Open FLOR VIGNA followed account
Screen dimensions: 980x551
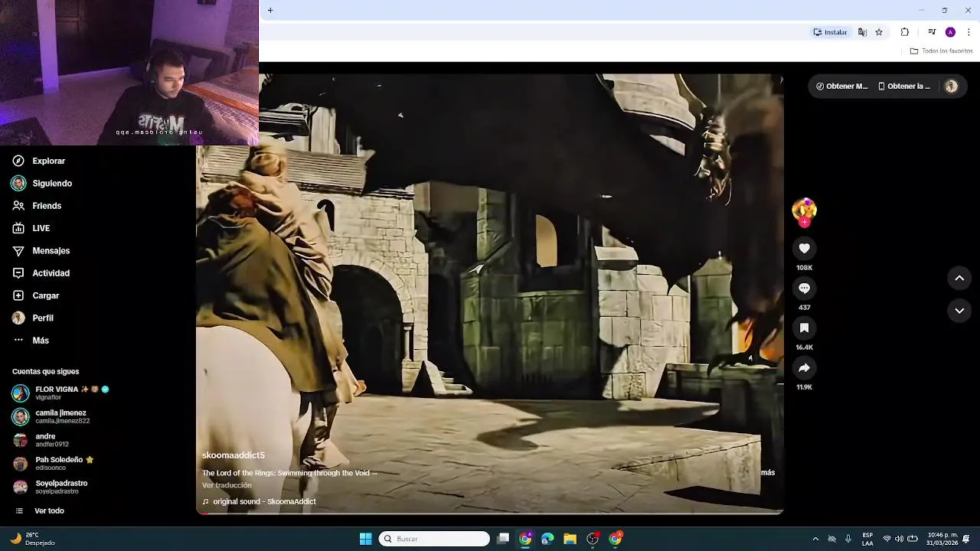[x=60, y=393]
